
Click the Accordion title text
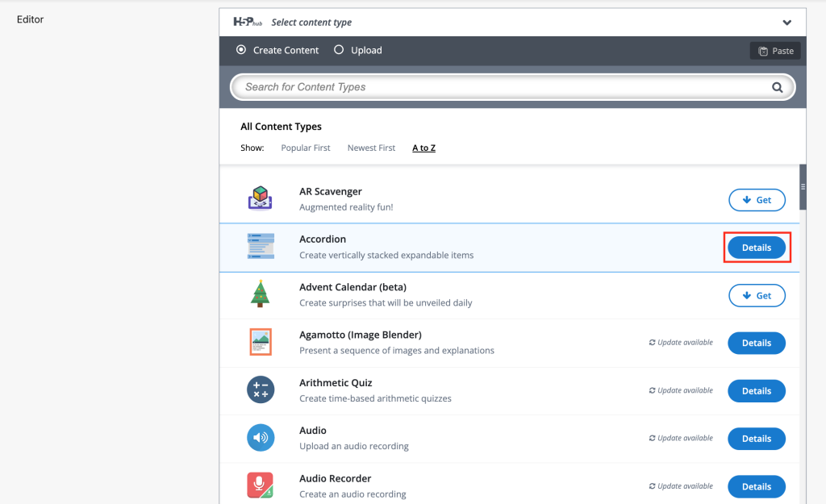coord(323,239)
